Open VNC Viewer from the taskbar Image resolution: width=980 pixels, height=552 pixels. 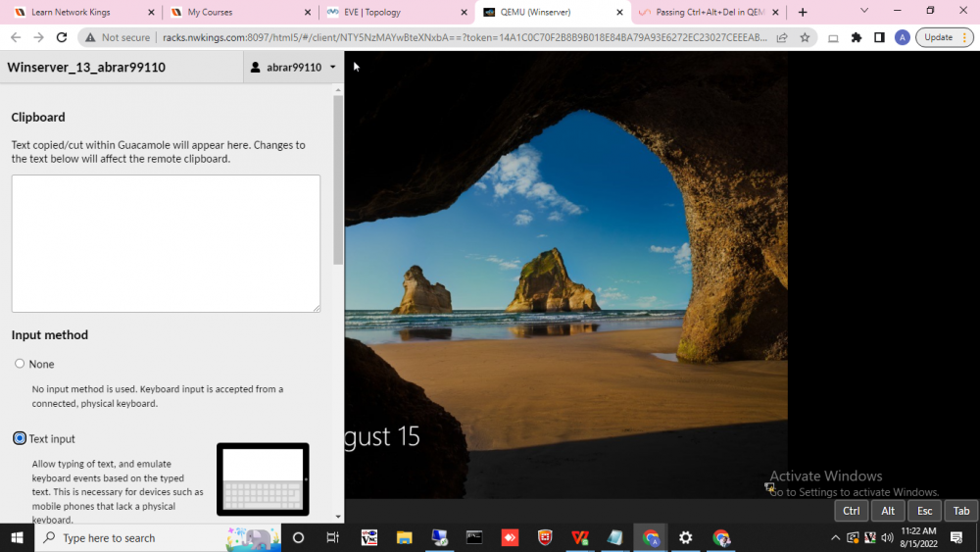pyautogui.click(x=369, y=537)
